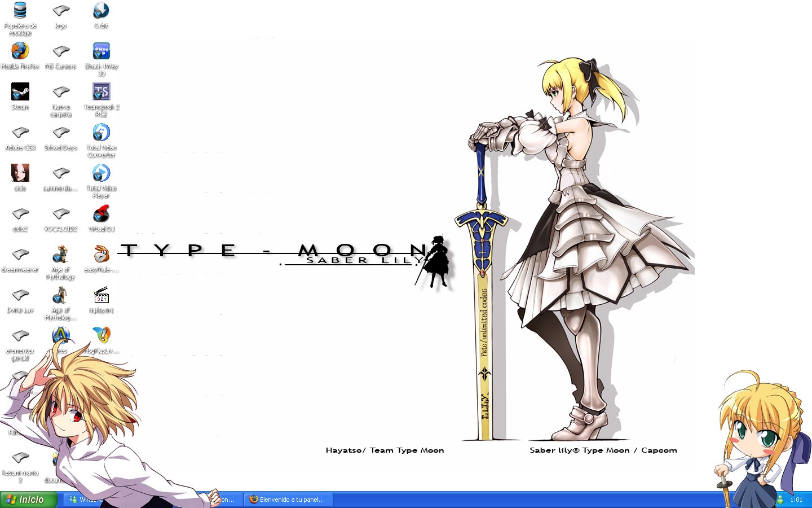Open Papelera de reciclaje desktop icon
Viewport: 812px width, 508px height.
click(20, 19)
